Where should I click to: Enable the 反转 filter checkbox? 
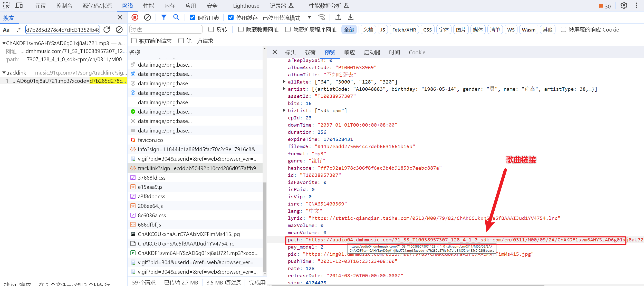tap(211, 29)
